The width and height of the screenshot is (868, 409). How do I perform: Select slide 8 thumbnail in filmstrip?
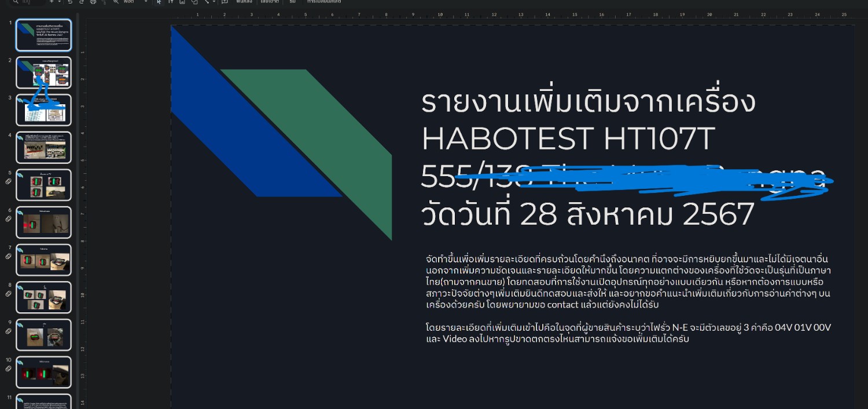pyautogui.click(x=44, y=297)
